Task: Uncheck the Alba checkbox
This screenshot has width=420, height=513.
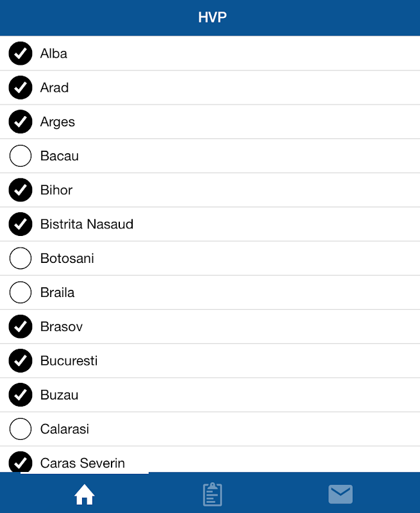Action: tap(21, 54)
